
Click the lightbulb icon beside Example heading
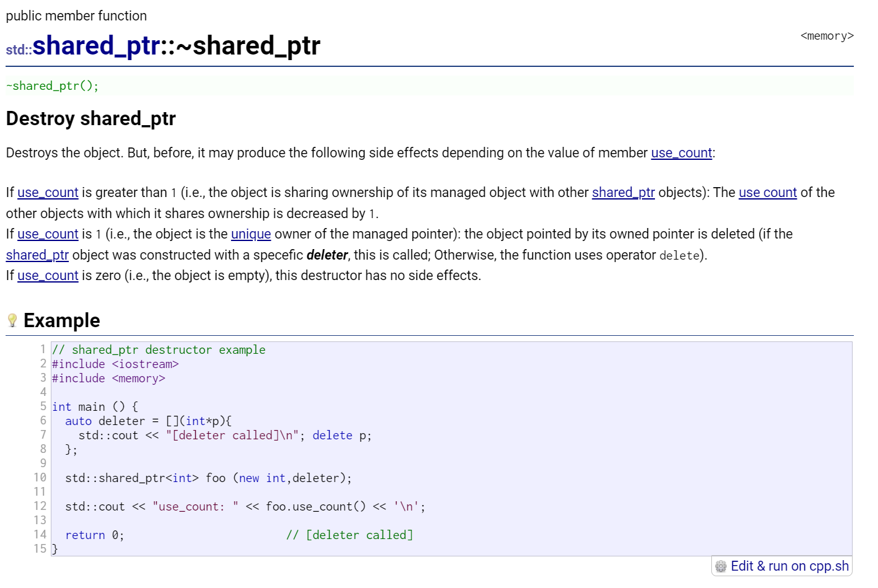12,320
